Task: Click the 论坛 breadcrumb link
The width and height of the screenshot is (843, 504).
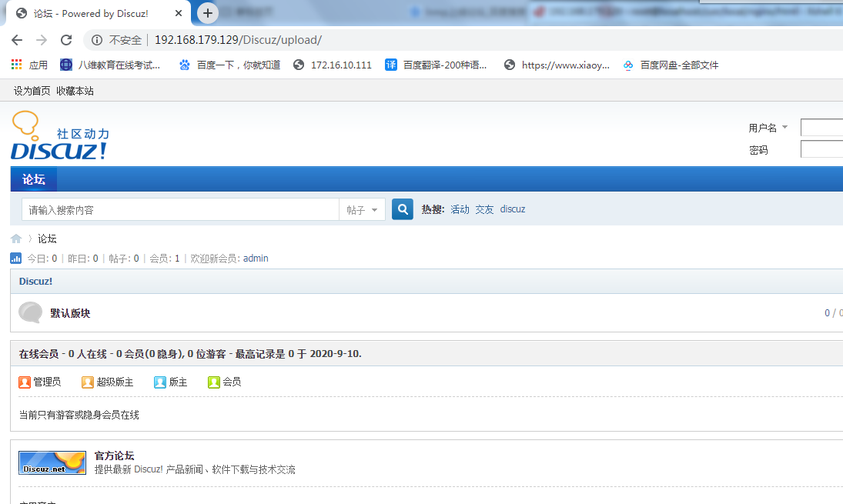Action: coord(47,239)
